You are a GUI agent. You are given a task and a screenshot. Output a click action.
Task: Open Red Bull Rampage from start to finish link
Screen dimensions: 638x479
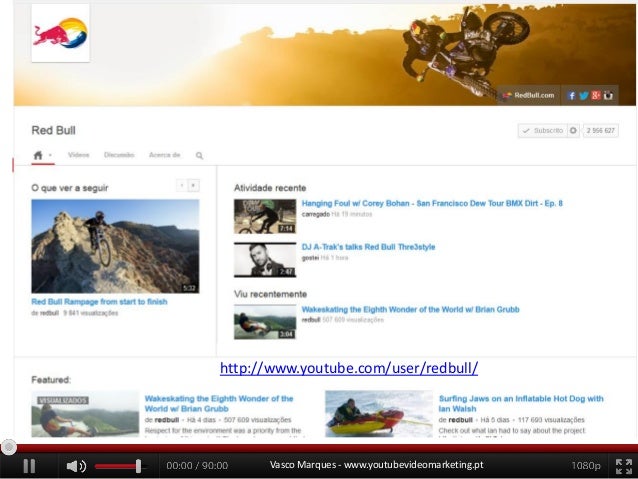coord(99,302)
